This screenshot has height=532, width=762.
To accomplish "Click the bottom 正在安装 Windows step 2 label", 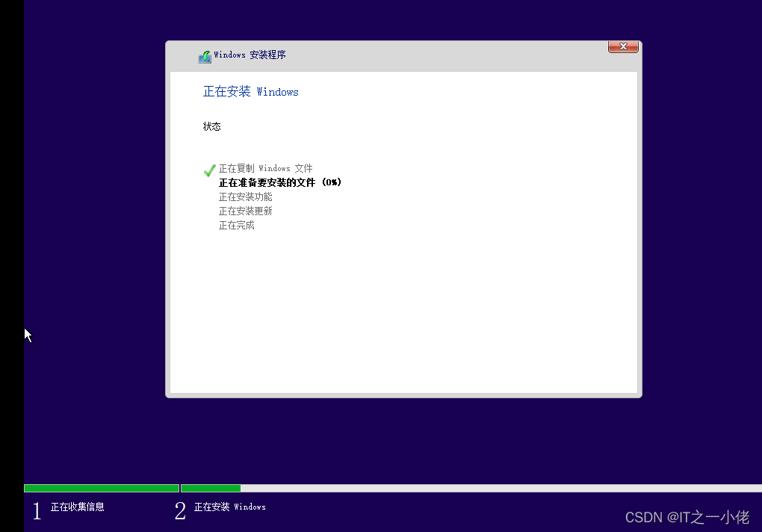I will coord(230,507).
